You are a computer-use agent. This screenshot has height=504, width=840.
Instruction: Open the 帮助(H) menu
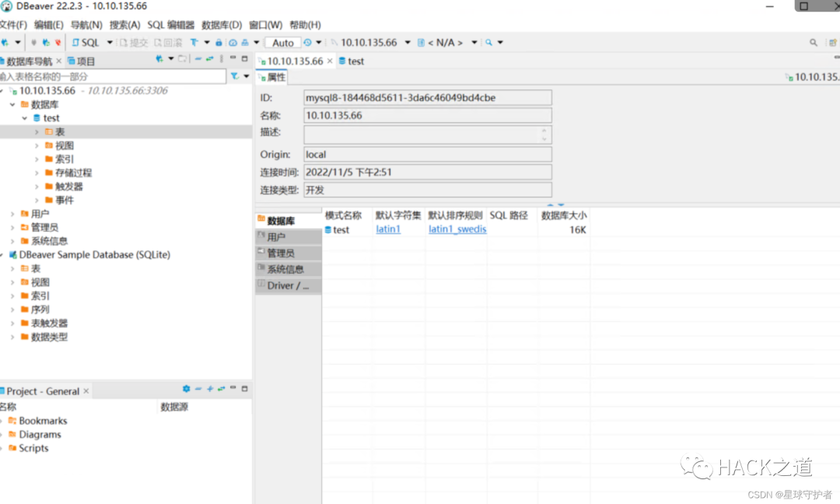pos(306,25)
